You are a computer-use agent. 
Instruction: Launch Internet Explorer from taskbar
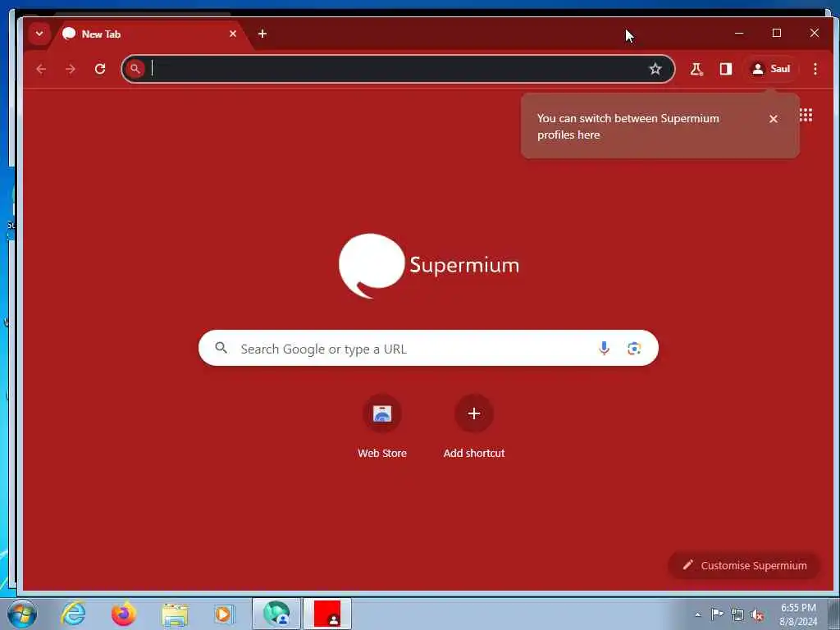73,614
